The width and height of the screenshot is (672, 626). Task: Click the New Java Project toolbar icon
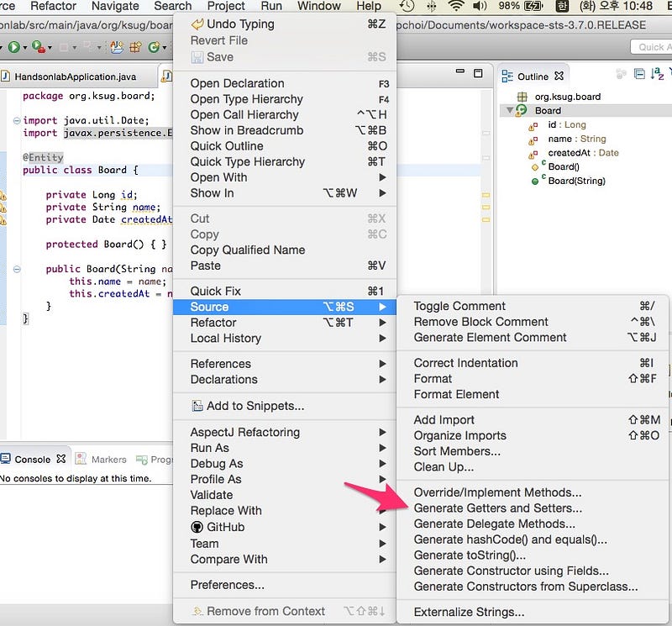tap(117, 47)
